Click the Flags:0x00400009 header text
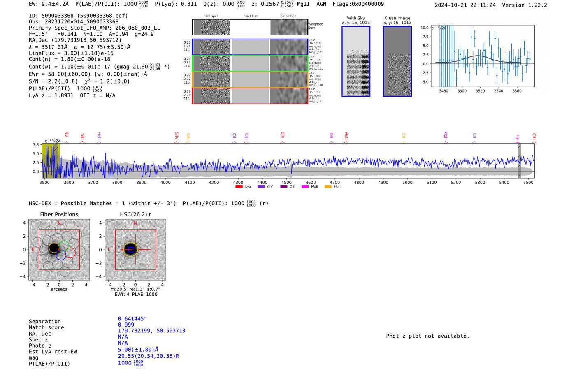This screenshot has height=392, width=576. point(358,4)
